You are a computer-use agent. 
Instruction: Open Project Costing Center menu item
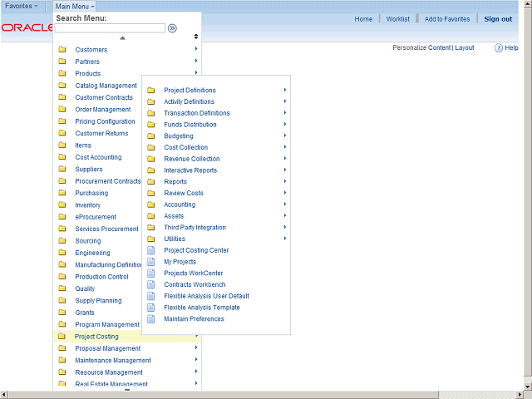tap(196, 250)
